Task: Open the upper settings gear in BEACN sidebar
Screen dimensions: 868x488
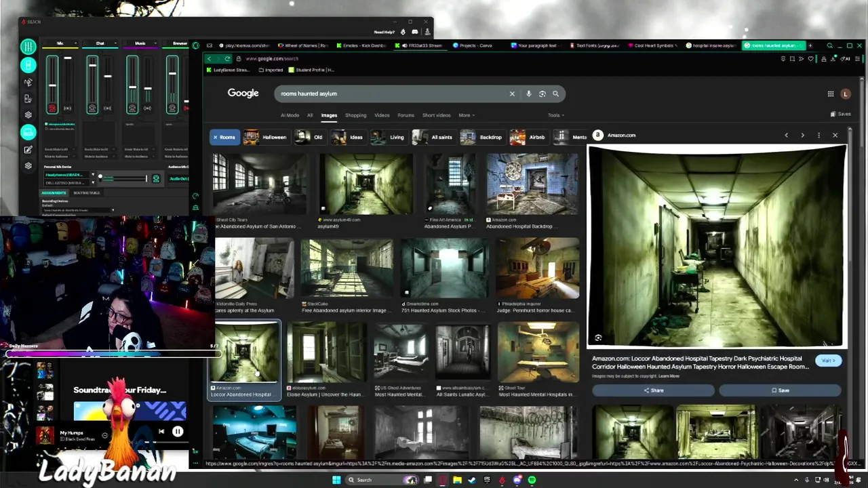Action: pos(28,115)
